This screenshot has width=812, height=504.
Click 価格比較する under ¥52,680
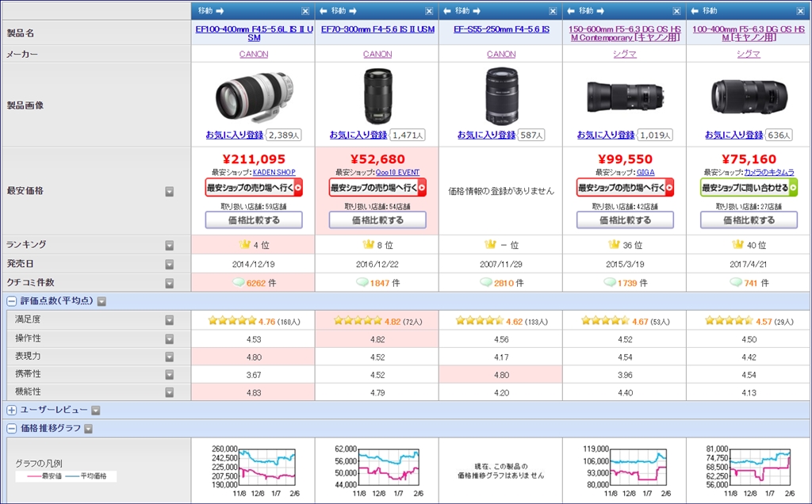377,220
